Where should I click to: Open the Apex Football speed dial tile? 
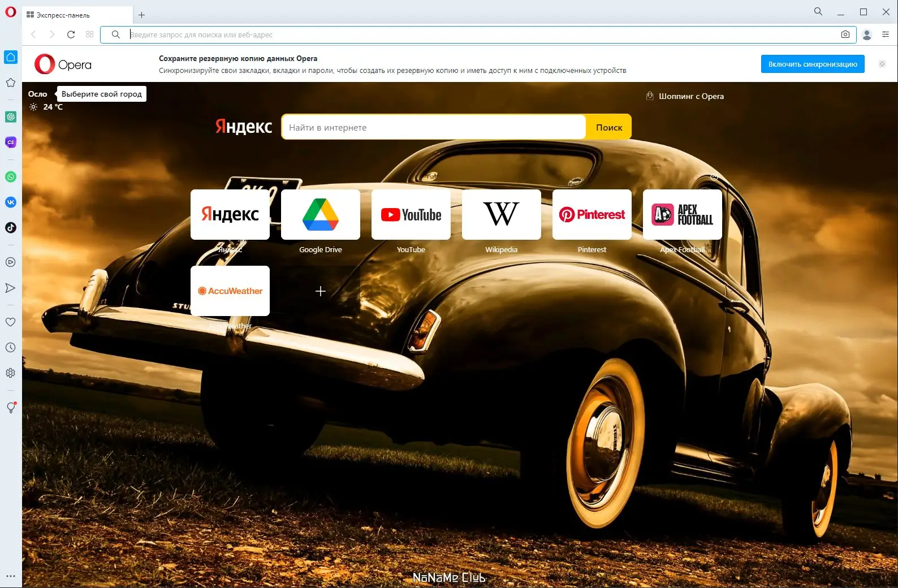(683, 215)
